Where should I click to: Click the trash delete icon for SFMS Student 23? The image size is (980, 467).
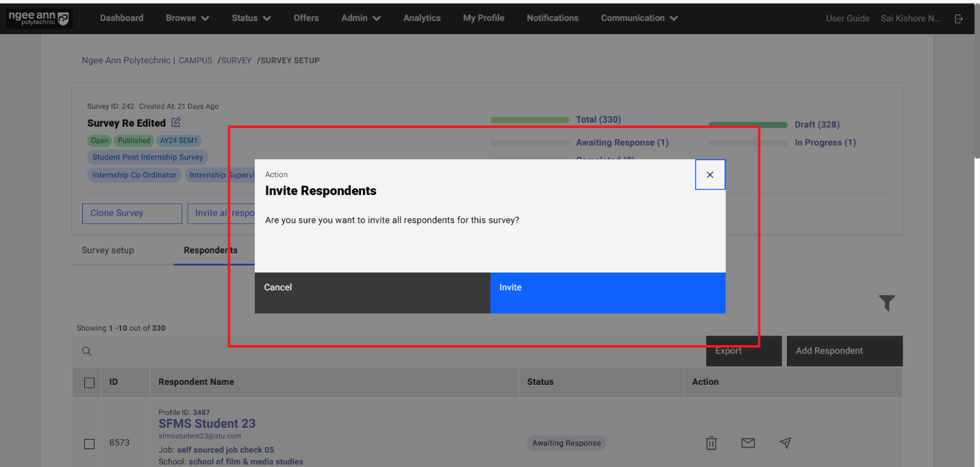tap(712, 443)
